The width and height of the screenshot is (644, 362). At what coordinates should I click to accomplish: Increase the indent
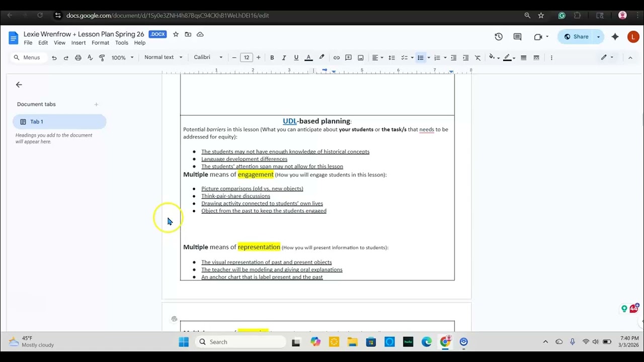tap(465, 58)
